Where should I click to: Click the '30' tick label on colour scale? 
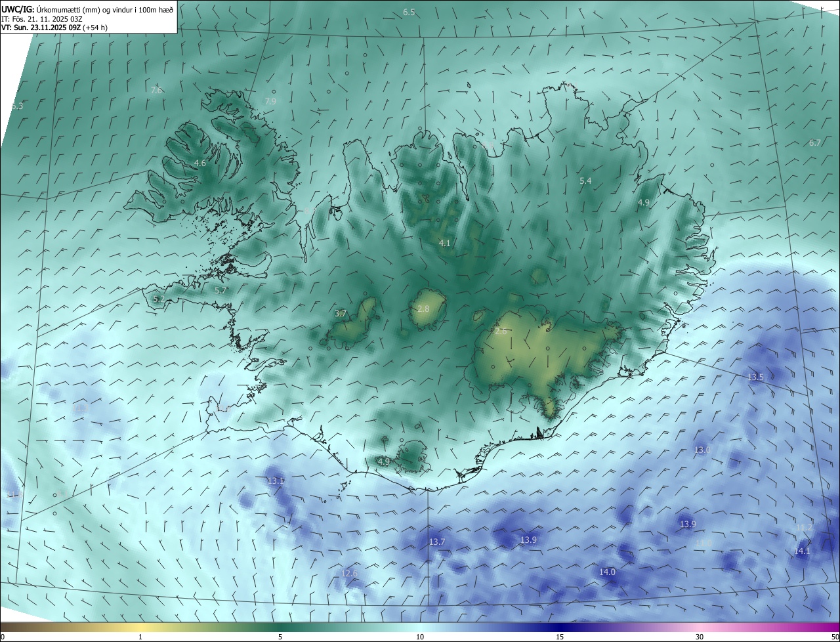click(700, 637)
